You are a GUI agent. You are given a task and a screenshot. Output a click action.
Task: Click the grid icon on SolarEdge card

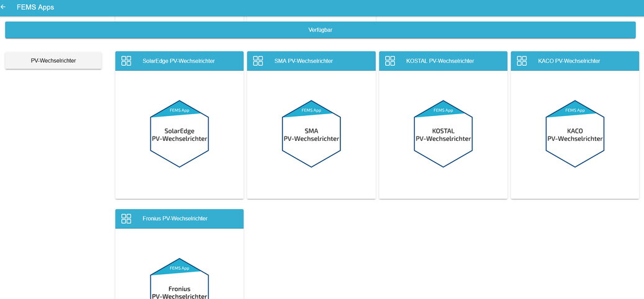tap(126, 61)
